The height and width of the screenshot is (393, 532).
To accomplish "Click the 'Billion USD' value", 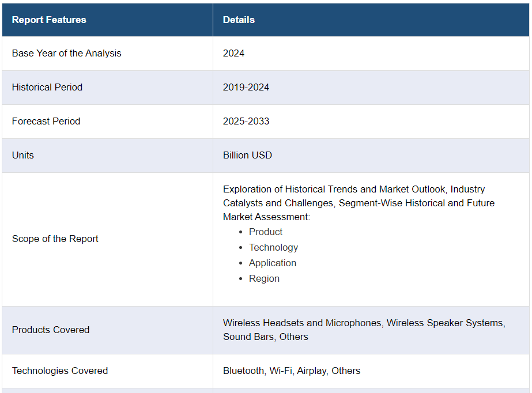I will pyautogui.click(x=247, y=155).
